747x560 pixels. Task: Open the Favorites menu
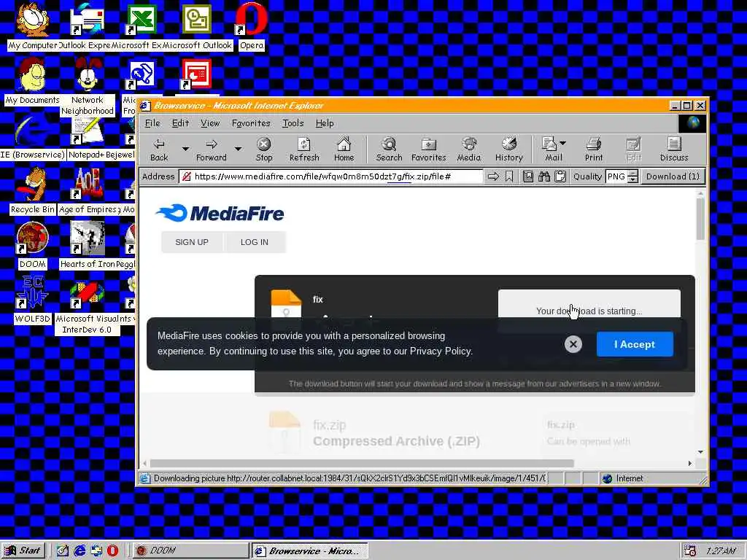tap(251, 123)
